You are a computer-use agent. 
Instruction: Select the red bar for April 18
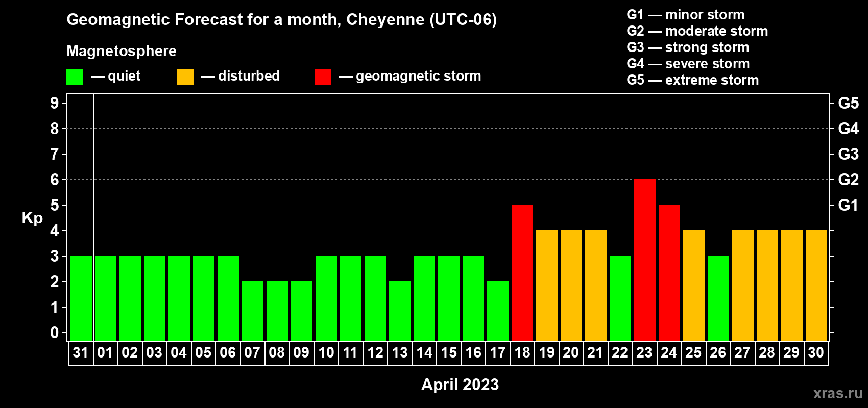(x=522, y=272)
